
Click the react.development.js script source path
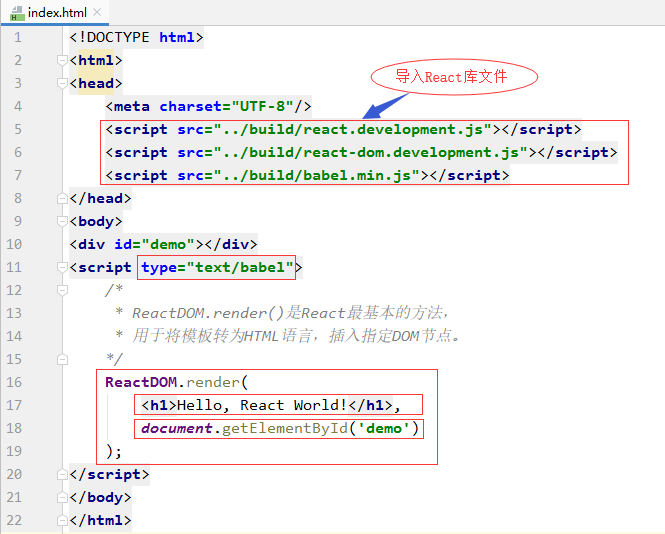(x=352, y=129)
